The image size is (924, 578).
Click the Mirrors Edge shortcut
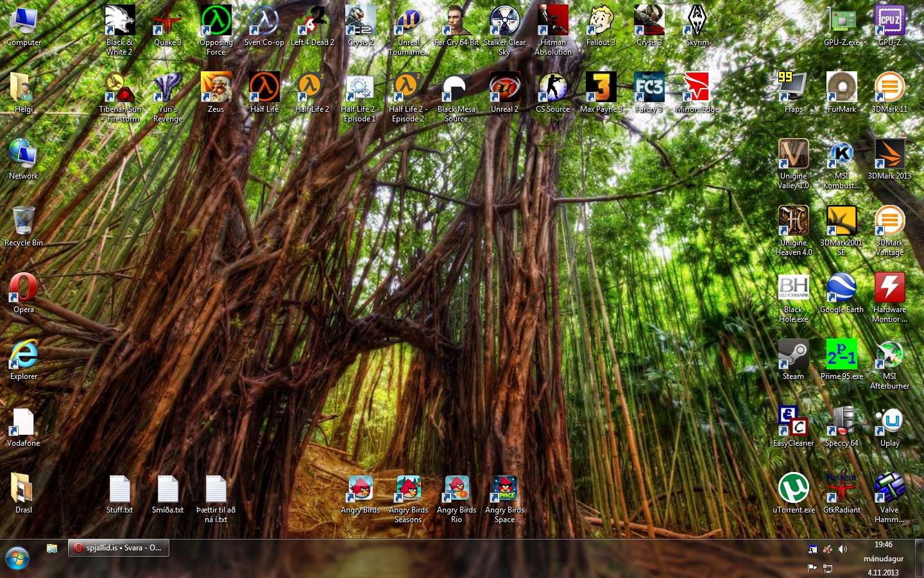[x=697, y=89]
